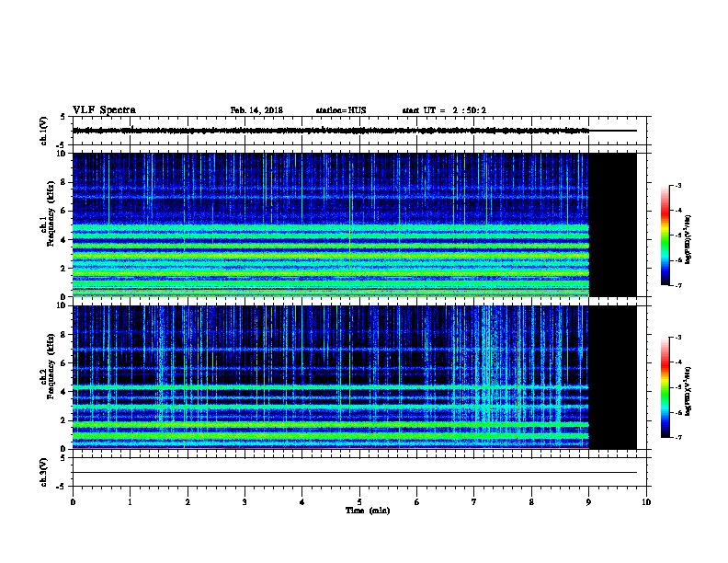The width and height of the screenshot is (728, 563).
Task: Select the date text "Feb. 14, 2018"
Action: [256, 110]
